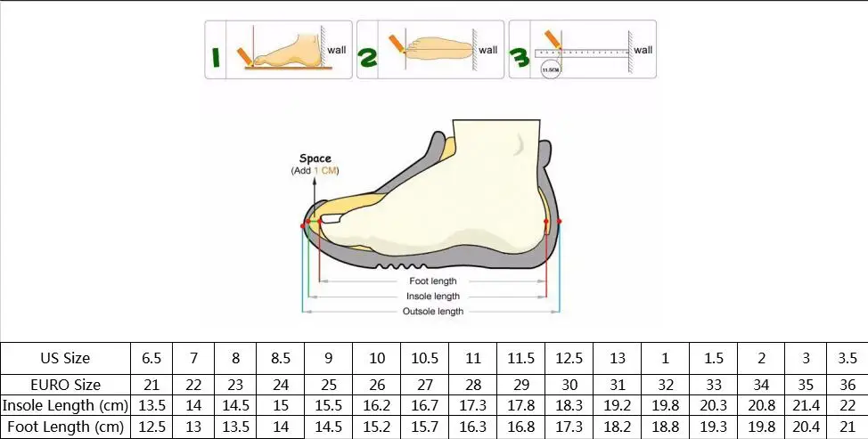Click the 'Outsole length' dimension label
The width and height of the screenshot is (868, 439).
pyautogui.click(x=433, y=312)
